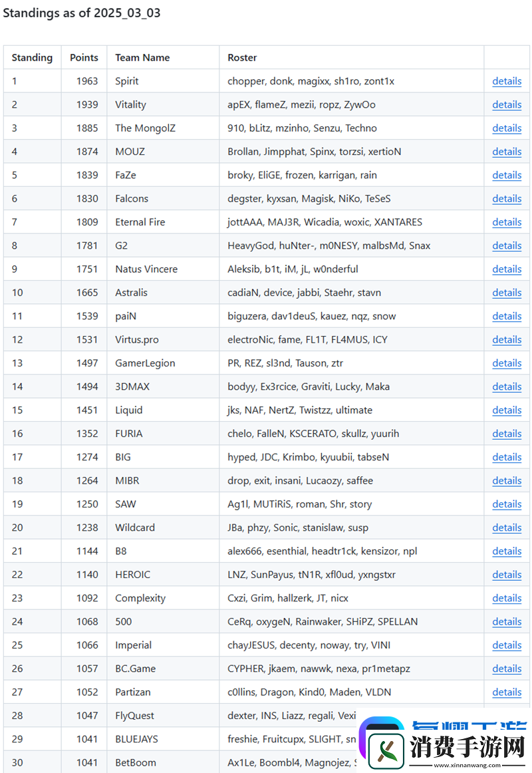The height and width of the screenshot is (773, 532).
Task: Click roster 'JBa, phzy, Sonic, stanislaw, susp'
Action: click(297, 528)
